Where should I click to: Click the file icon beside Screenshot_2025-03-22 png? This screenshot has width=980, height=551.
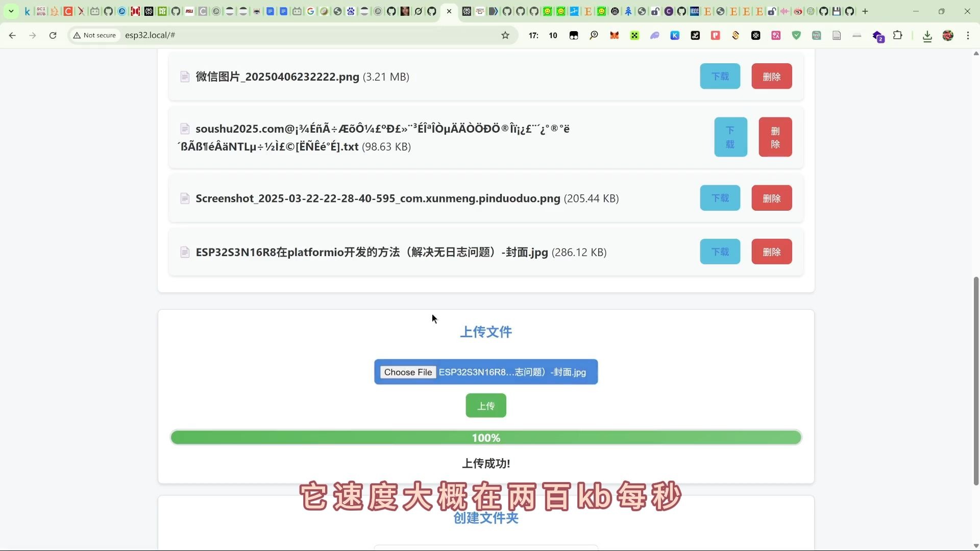pos(185,198)
